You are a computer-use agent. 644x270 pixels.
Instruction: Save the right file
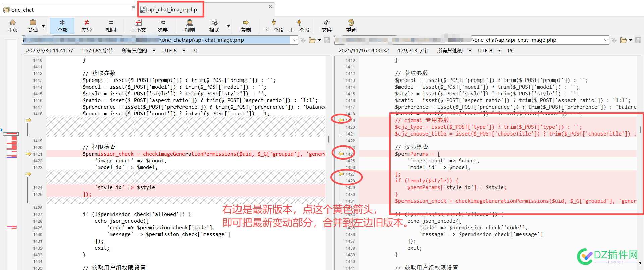pos(638,40)
